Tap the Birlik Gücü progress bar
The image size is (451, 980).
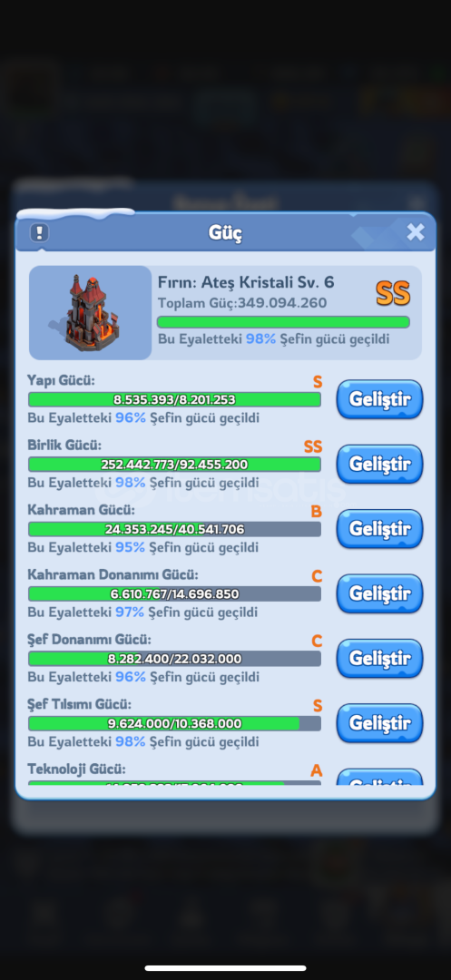(x=174, y=465)
